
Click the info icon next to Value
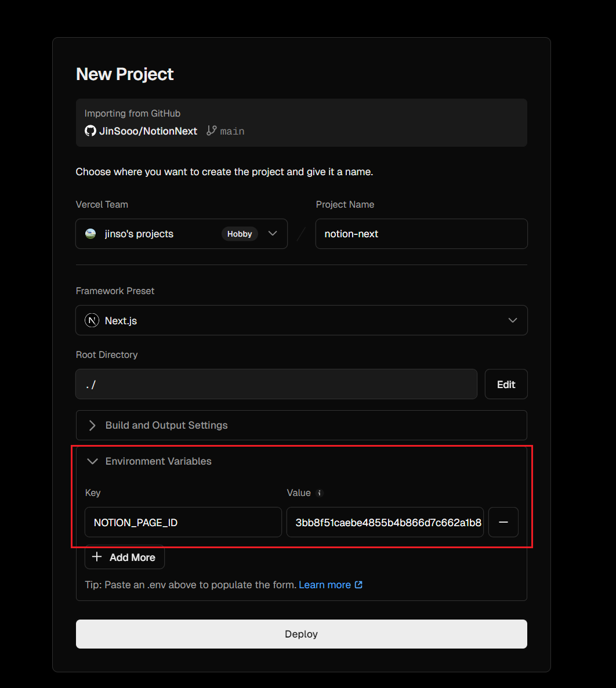click(320, 493)
